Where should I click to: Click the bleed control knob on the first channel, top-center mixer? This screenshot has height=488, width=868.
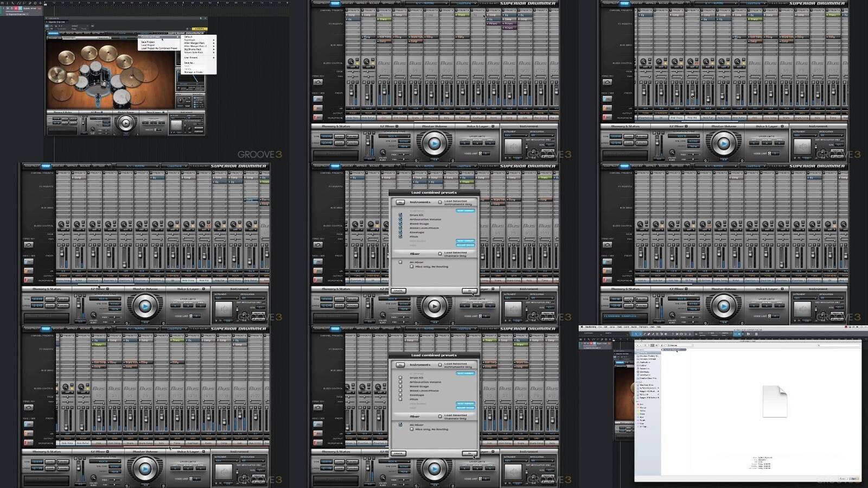coord(350,61)
